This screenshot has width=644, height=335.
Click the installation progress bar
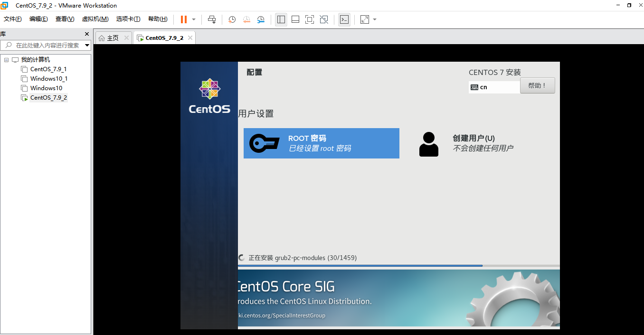(399, 266)
